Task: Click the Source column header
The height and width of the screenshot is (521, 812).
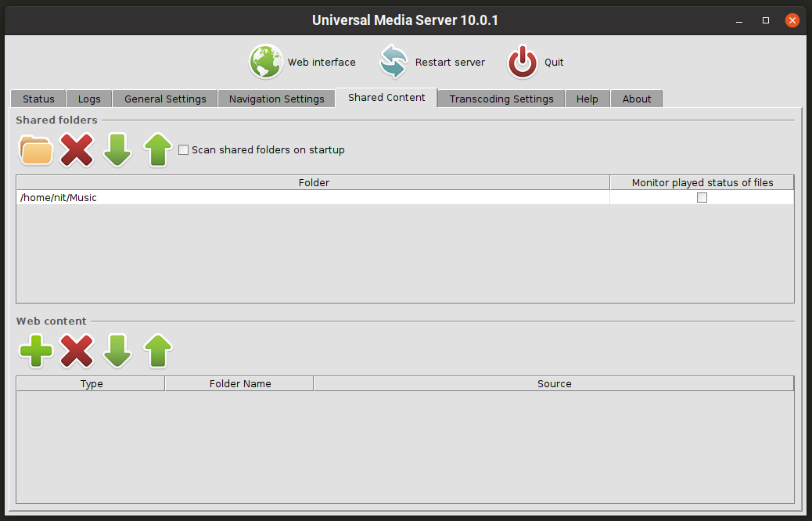Action: (x=554, y=383)
